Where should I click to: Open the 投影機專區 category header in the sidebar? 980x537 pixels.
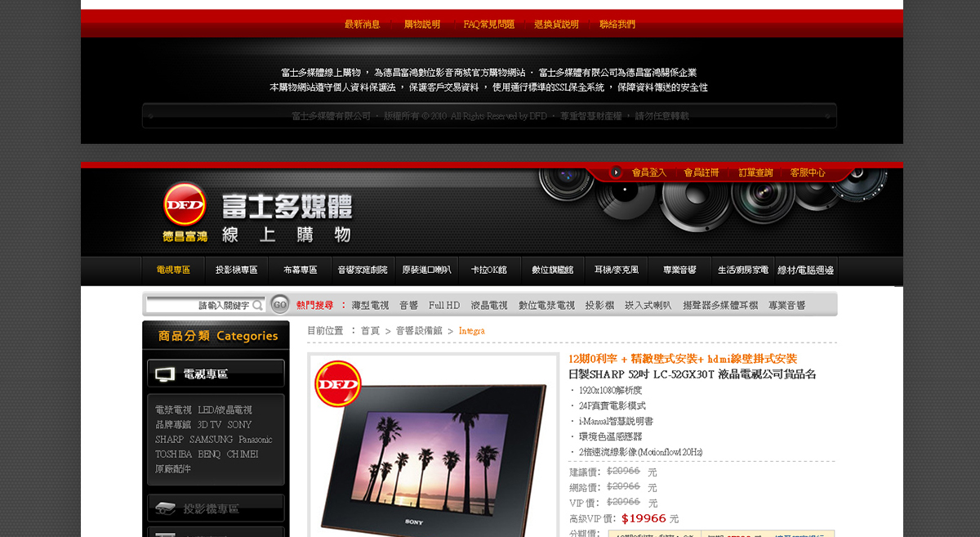point(216,508)
